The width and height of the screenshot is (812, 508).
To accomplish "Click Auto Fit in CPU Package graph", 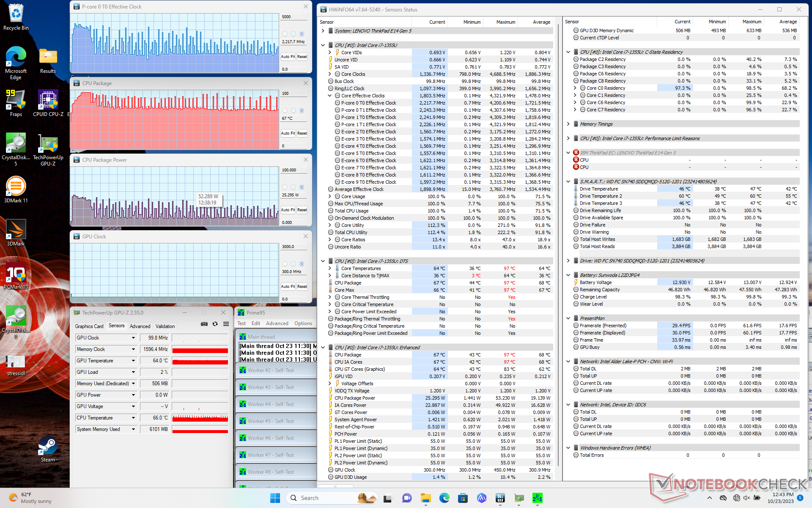I will pos(288,133).
